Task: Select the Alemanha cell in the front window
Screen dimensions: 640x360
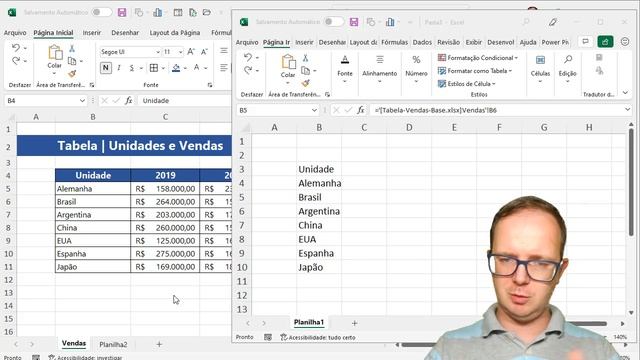Action: [319, 183]
